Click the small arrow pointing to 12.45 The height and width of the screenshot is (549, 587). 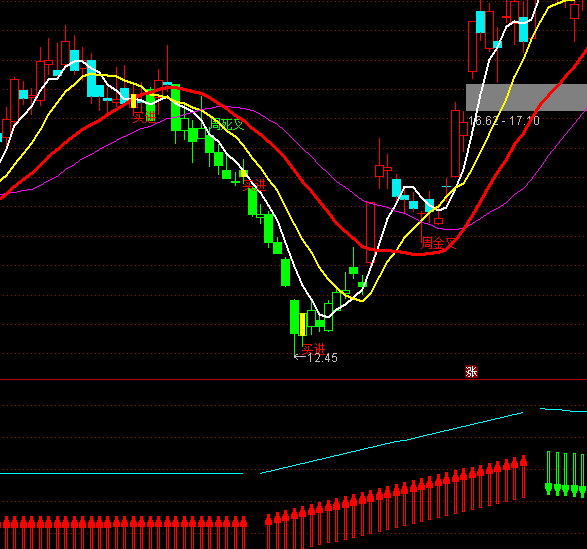[300, 357]
